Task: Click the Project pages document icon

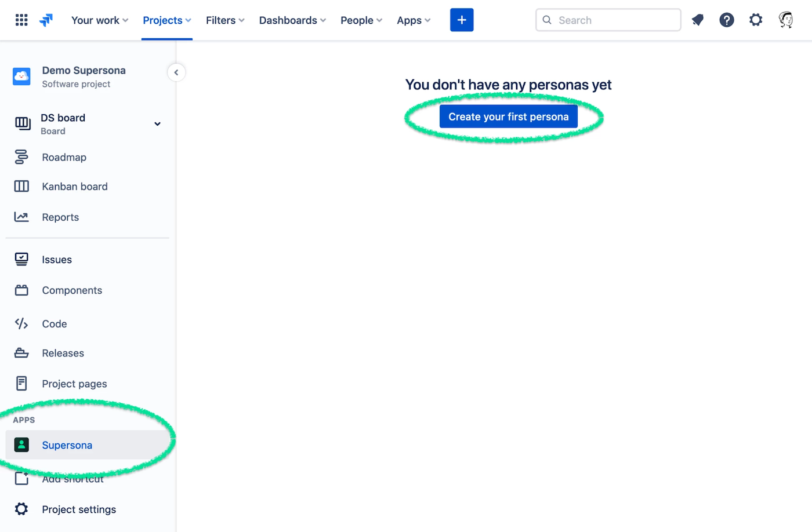Action: click(21, 383)
